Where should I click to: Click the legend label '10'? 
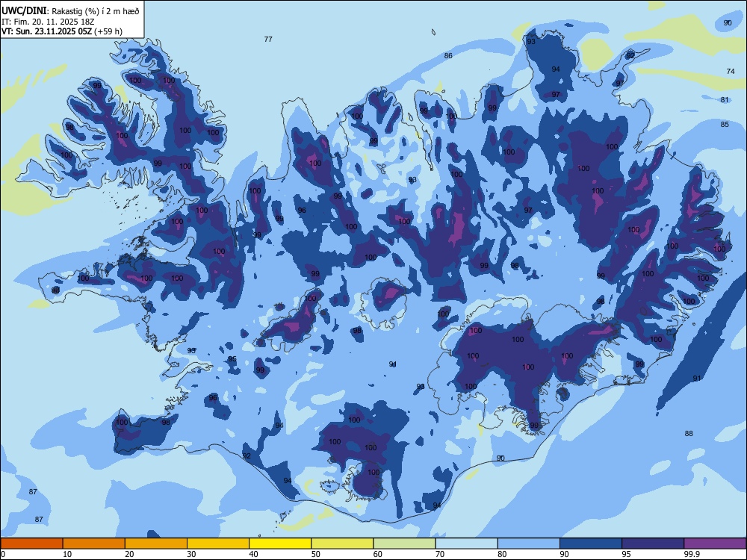click(x=67, y=554)
